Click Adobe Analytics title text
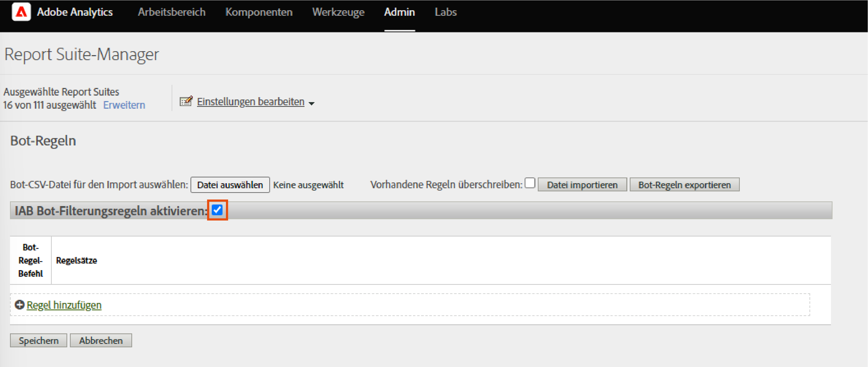868x367 pixels. [x=75, y=12]
